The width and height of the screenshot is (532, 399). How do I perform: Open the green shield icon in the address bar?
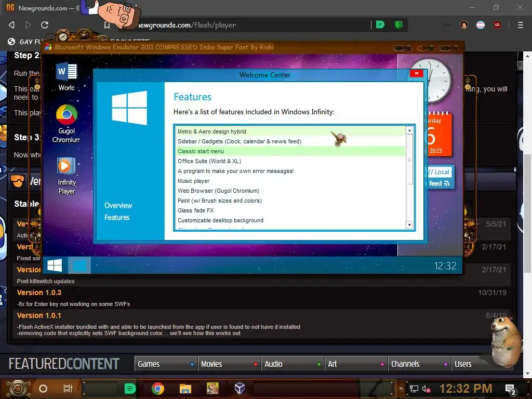tap(398, 24)
